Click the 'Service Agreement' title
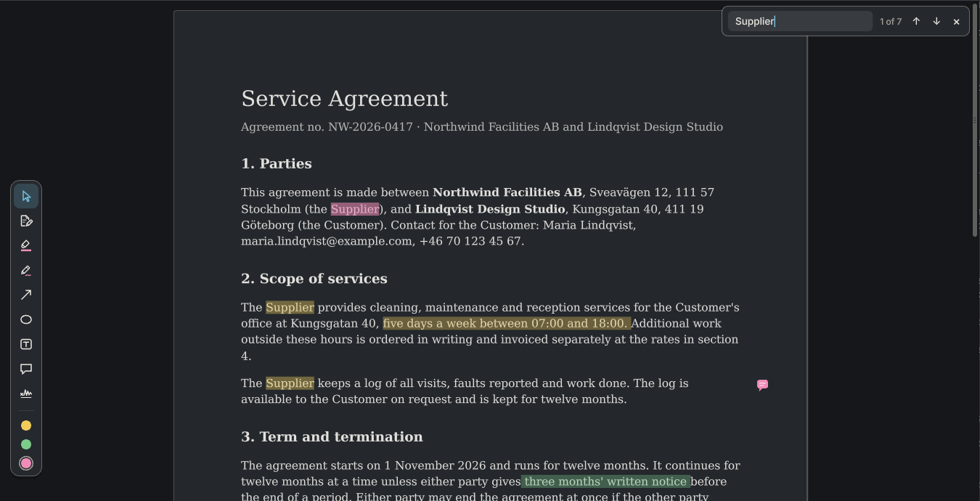Image resolution: width=980 pixels, height=501 pixels. click(x=344, y=99)
